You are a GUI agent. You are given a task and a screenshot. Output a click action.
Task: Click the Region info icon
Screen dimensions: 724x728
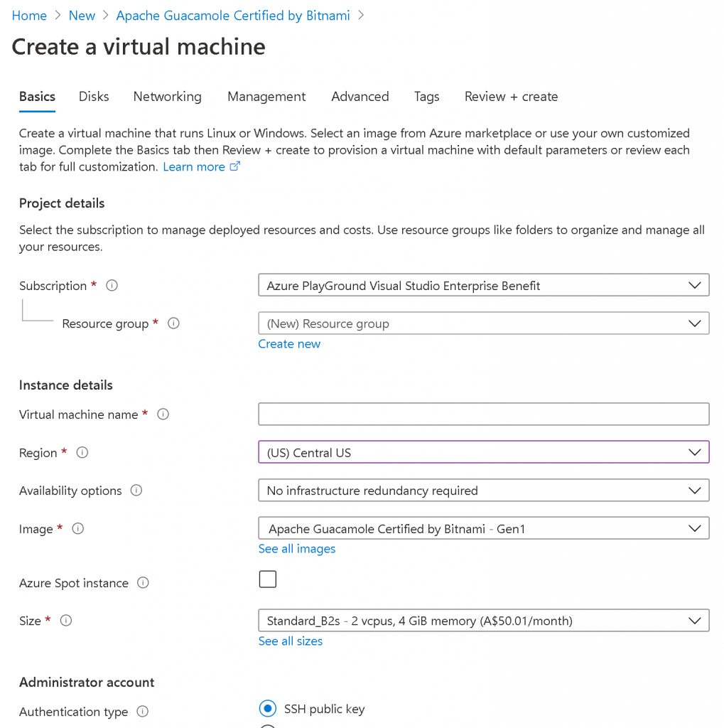tap(82, 453)
